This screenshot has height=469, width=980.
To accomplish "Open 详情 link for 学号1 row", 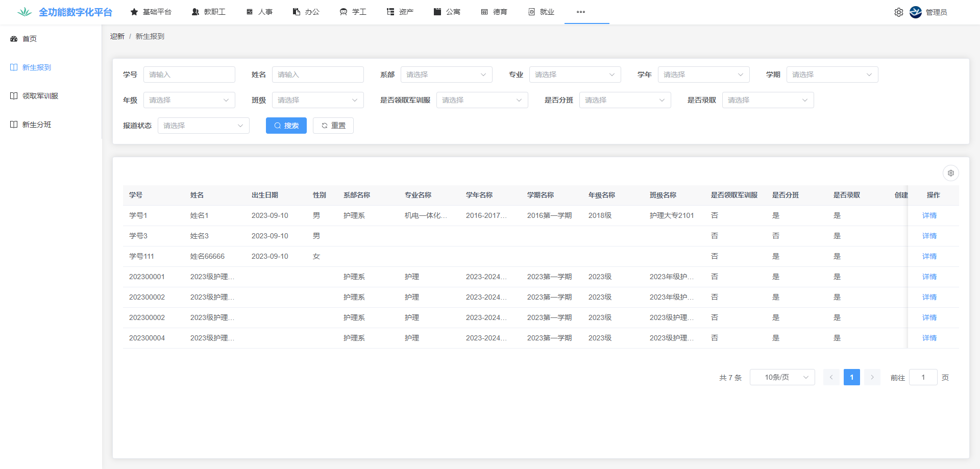I will click(929, 215).
